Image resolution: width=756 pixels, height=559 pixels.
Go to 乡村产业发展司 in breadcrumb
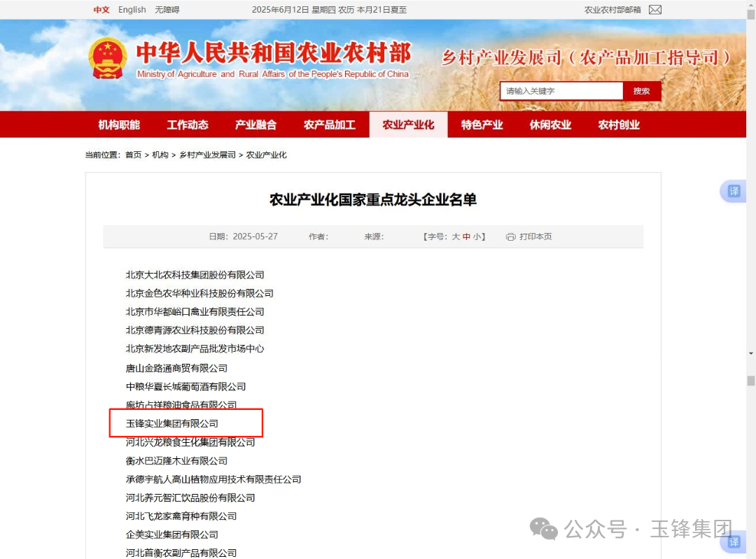coord(207,155)
